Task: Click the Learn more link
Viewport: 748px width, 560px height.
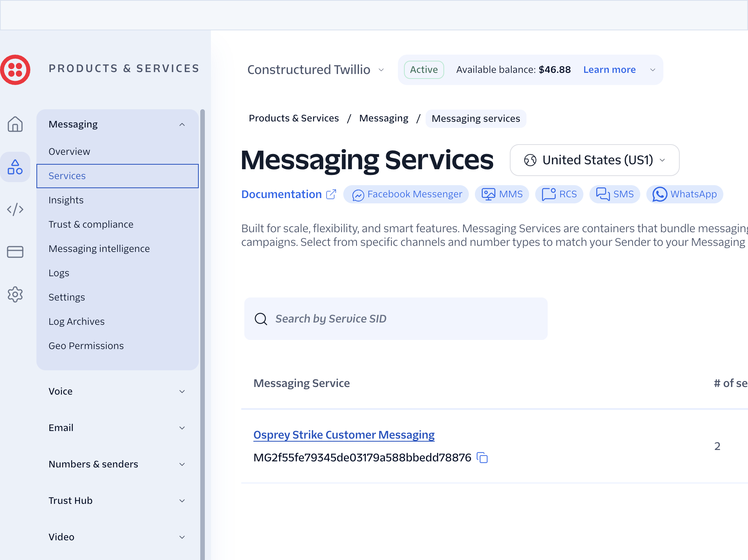Action: point(610,70)
